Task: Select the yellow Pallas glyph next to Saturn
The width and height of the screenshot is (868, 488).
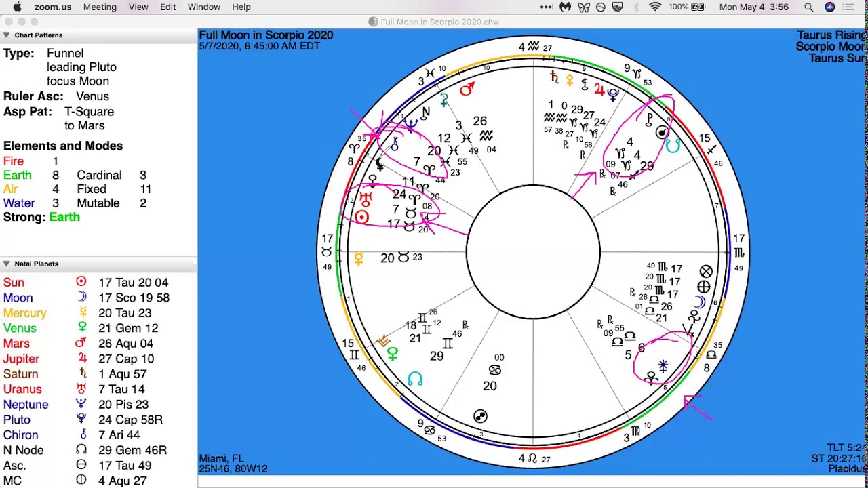Action: click(x=569, y=81)
